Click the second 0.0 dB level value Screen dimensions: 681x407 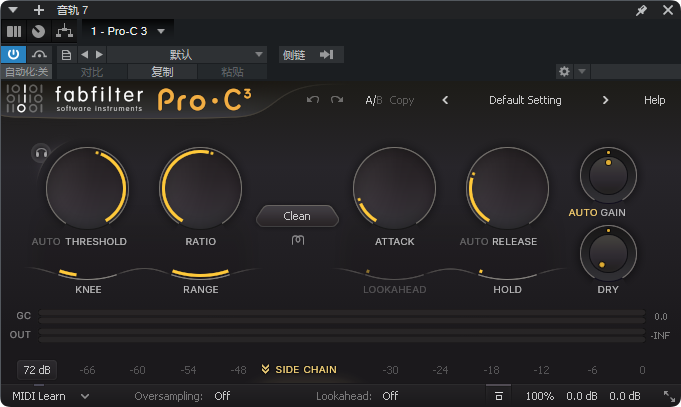click(x=625, y=396)
